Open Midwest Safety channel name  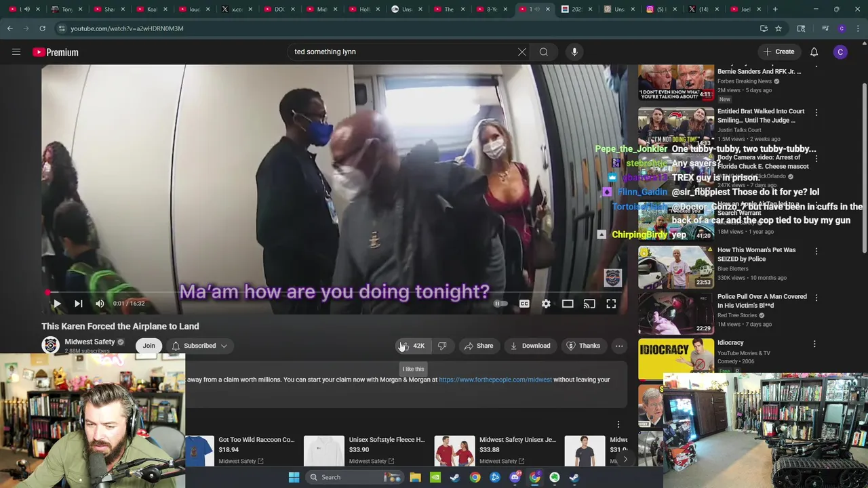click(90, 342)
